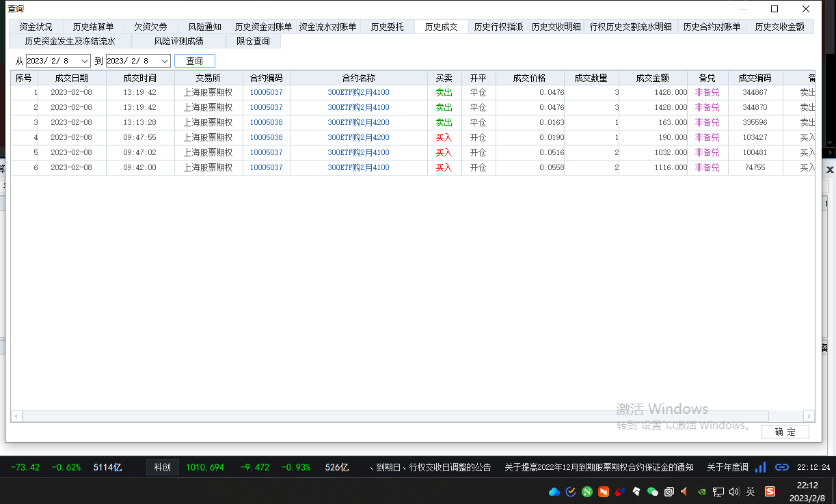Viewport: 836px width, 504px height.
Task: Open the NVIDIA tray icon
Action: click(701, 491)
